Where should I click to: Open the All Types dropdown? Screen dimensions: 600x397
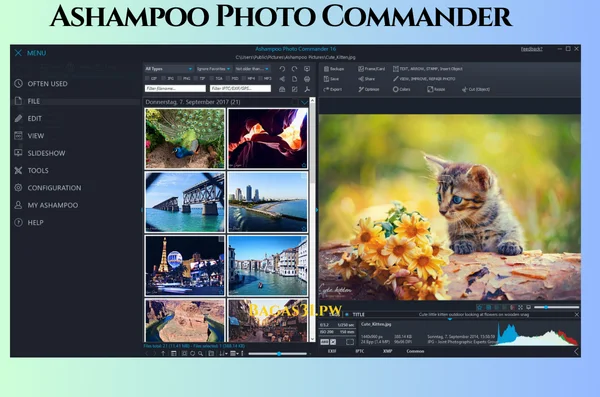[169, 69]
